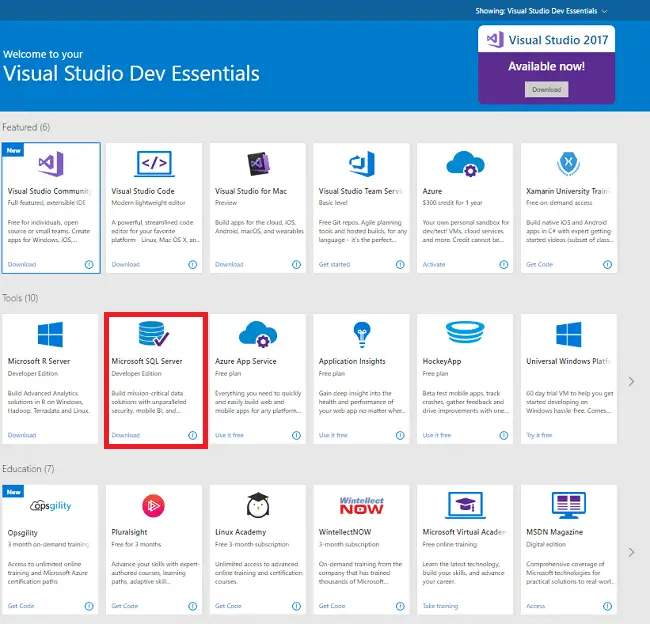Click Download button in Visual Studio 2017 banner
Screen dimensions: 650x624
pos(546,90)
